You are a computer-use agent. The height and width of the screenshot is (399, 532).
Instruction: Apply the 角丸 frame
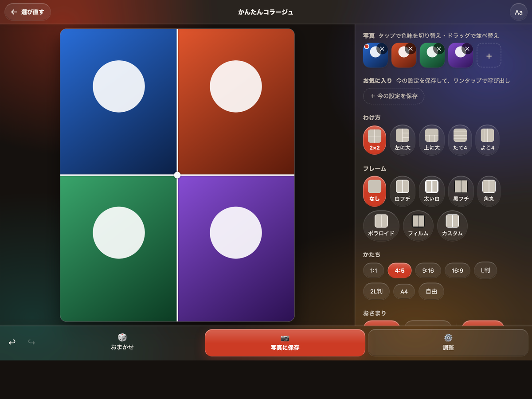pyautogui.click(x=489, y=191)
